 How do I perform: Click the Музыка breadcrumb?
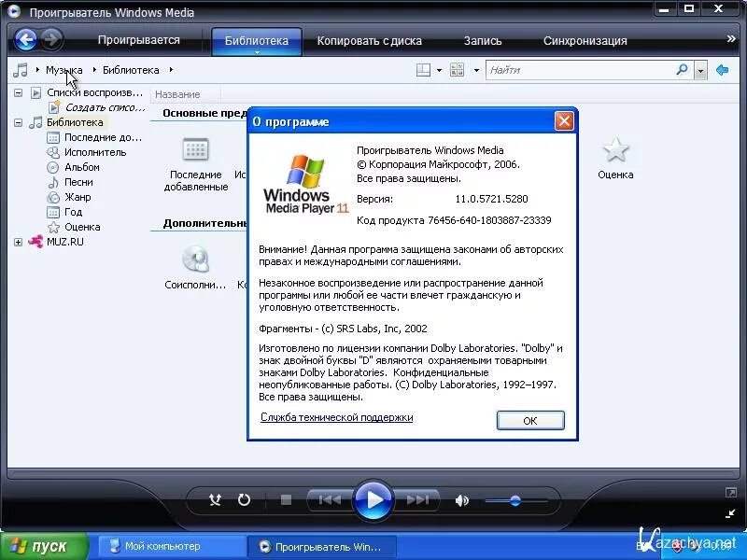coord(63,70)
